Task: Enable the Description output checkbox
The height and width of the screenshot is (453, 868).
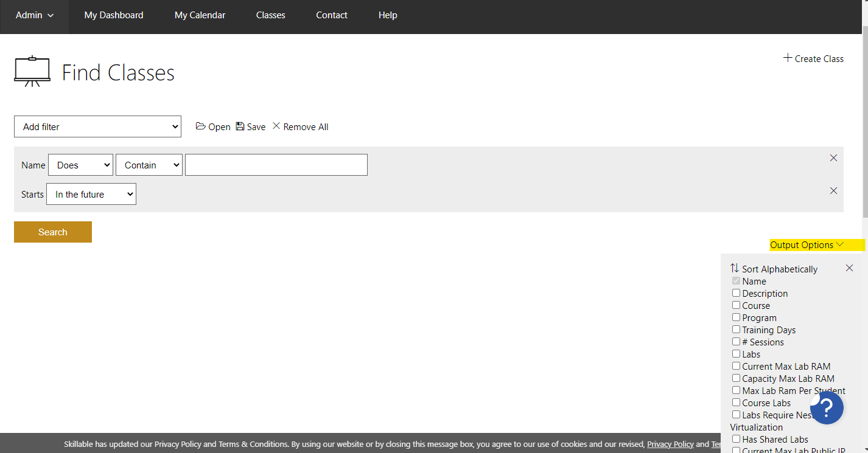Action: [736, 293]
